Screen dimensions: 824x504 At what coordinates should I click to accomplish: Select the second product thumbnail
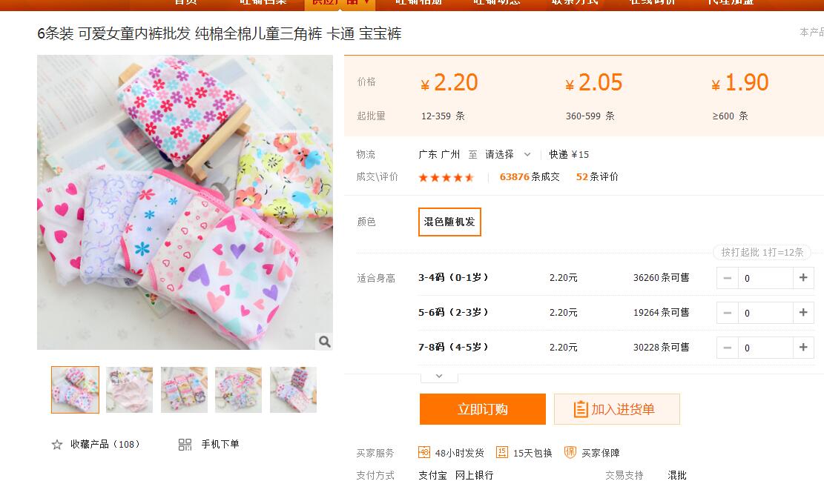pos(130,390)
